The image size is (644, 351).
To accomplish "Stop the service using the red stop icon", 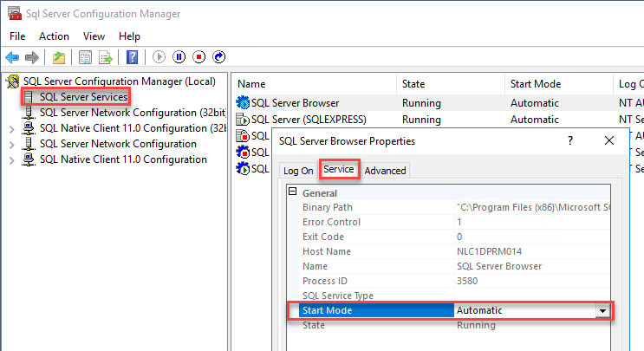I will (199, 57).
